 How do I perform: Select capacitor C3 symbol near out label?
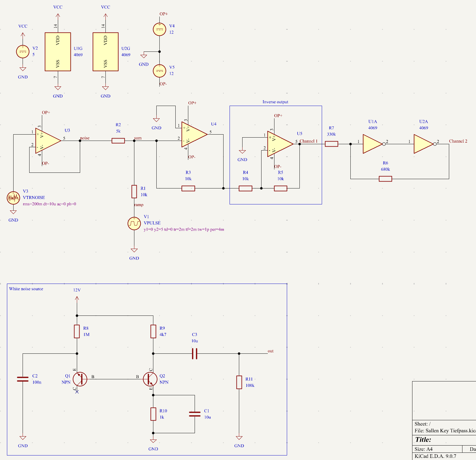(195, 353)
